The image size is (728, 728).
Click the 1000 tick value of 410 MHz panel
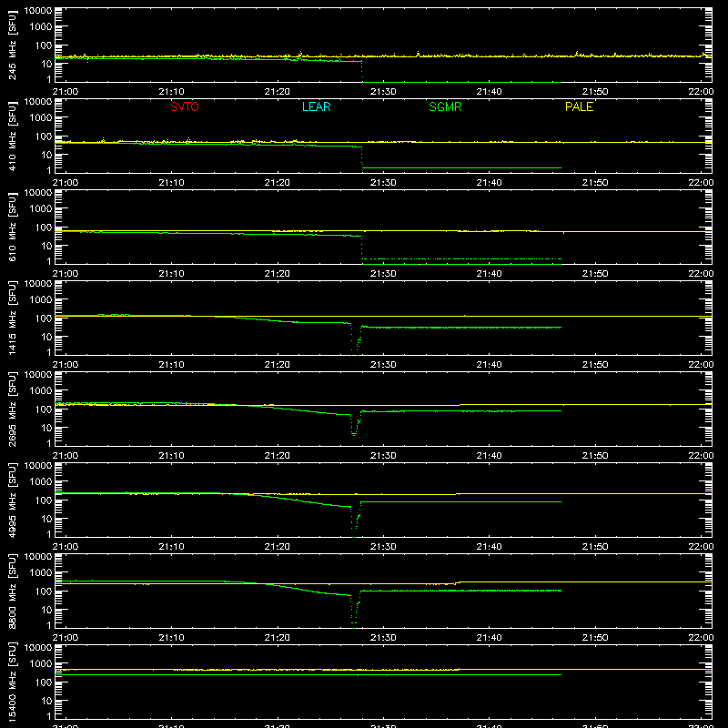[x=41, y=118]
